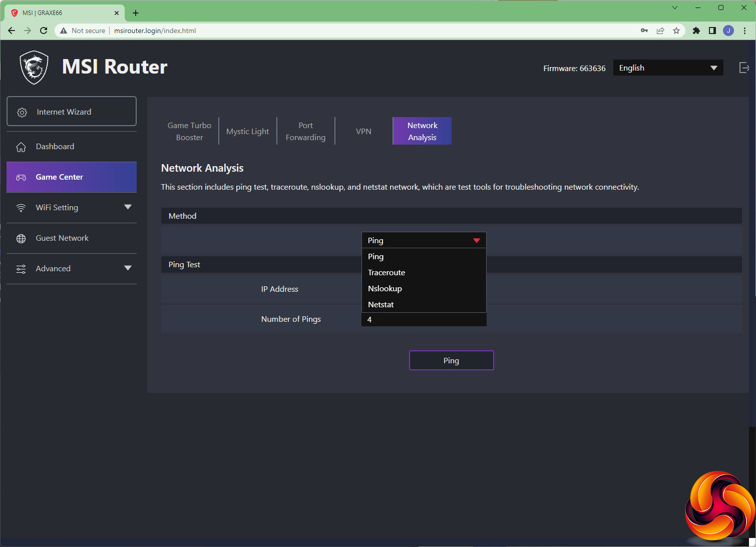Image resolution: width=756 pixels, height=547 pixels.
Task: Expand the Advanced submenu arrow
Action: pos(128,268)
